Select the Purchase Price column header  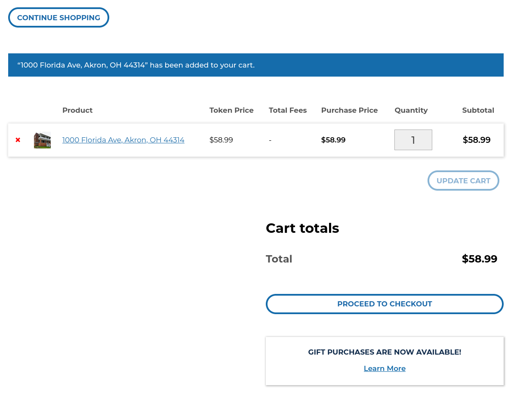coord(349,110)
